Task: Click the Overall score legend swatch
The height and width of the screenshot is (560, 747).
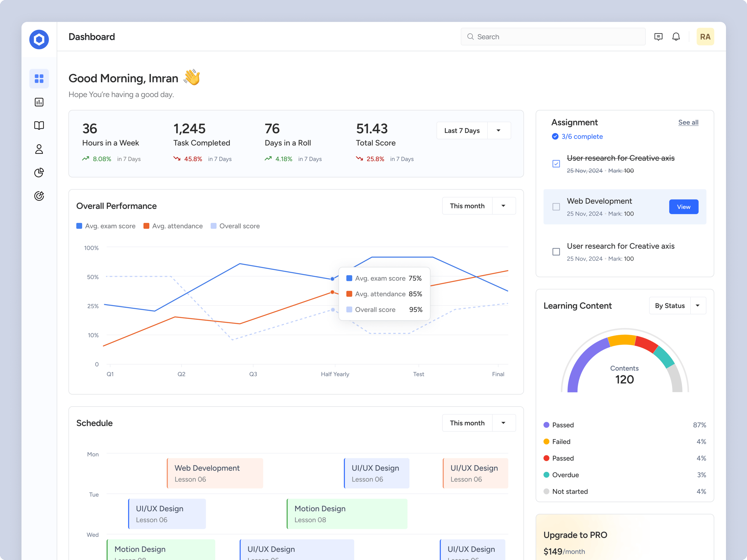Action: pyautogui.click(x=213, y=226)
